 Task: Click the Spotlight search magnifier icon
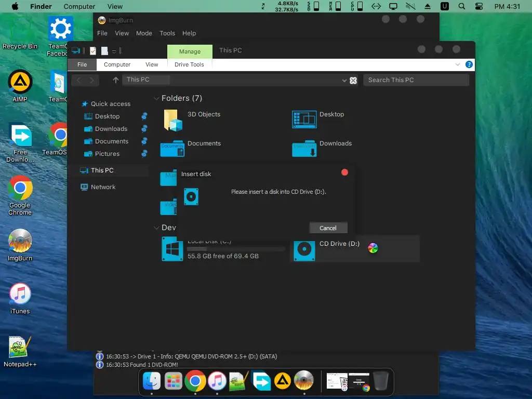click(x=462, y=6)
